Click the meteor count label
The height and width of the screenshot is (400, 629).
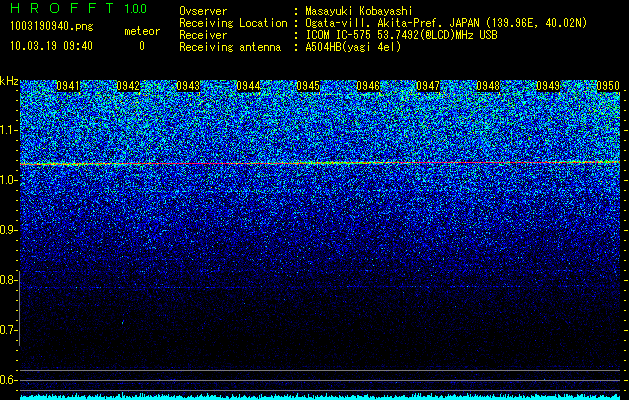tap(142, 31)
